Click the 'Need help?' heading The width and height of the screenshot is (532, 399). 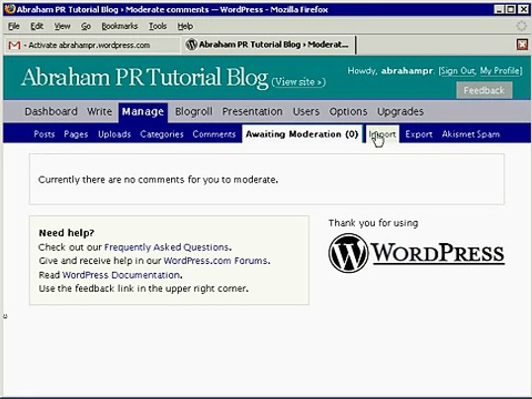(66, 233)
